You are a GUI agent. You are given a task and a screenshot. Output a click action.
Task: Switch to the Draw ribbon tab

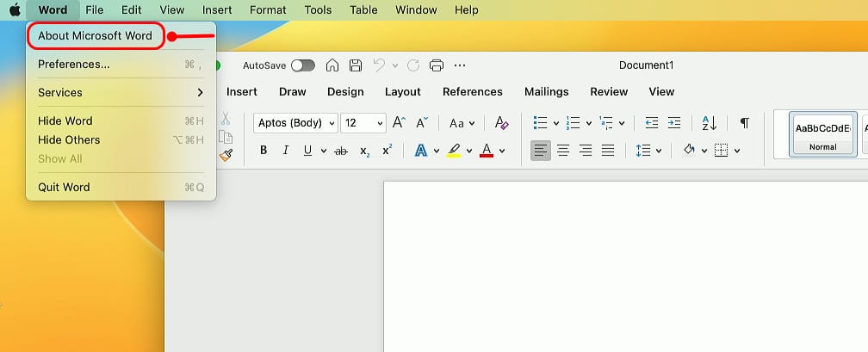pos(292,92)
